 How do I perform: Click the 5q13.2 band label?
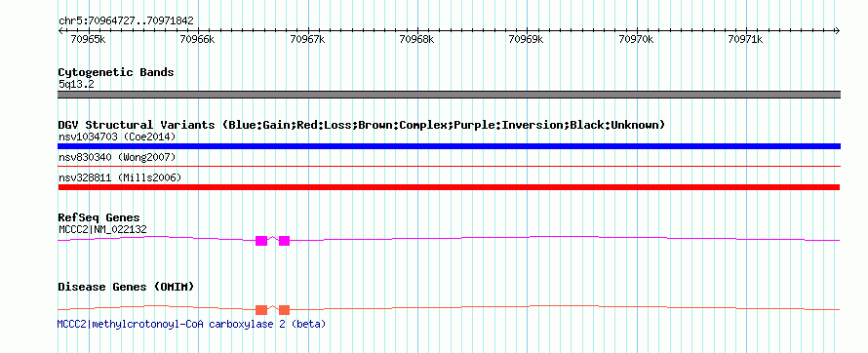coord(76,84)
